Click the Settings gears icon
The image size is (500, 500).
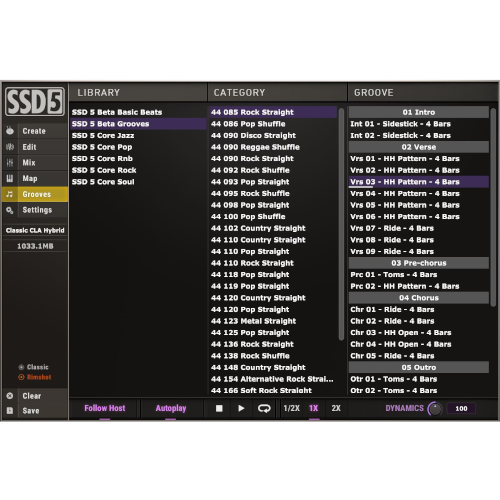point(10,210)
